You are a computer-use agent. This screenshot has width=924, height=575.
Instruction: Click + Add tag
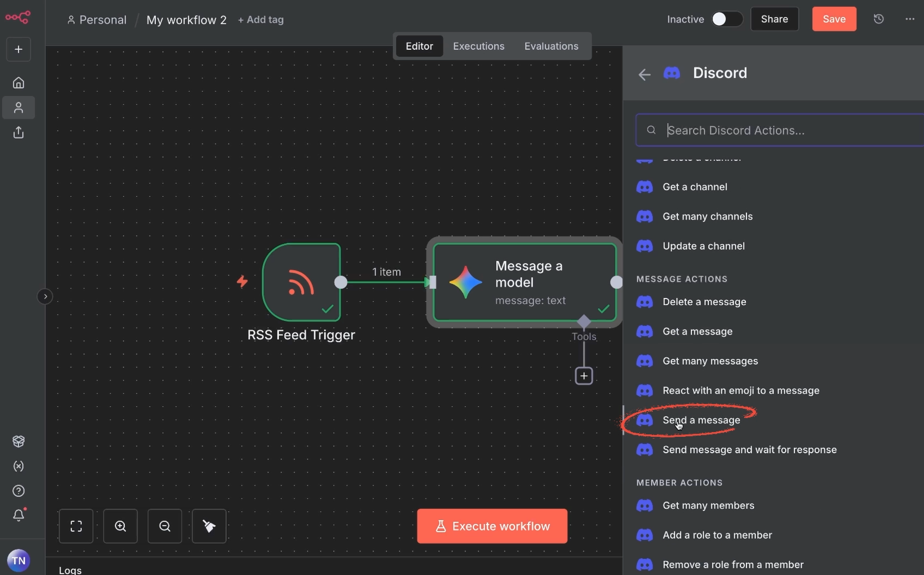(x=261, y=20)
